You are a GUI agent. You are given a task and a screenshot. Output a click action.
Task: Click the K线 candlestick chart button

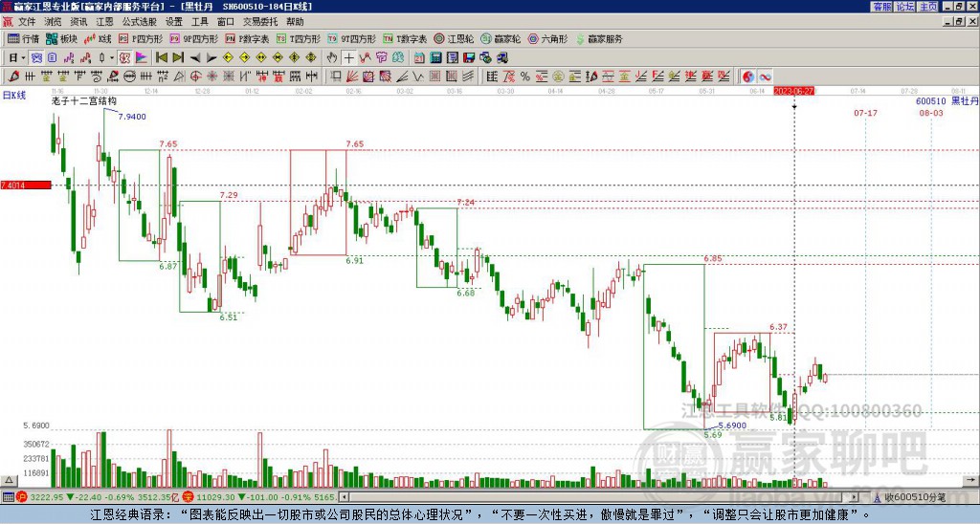(x=98, y=38)
